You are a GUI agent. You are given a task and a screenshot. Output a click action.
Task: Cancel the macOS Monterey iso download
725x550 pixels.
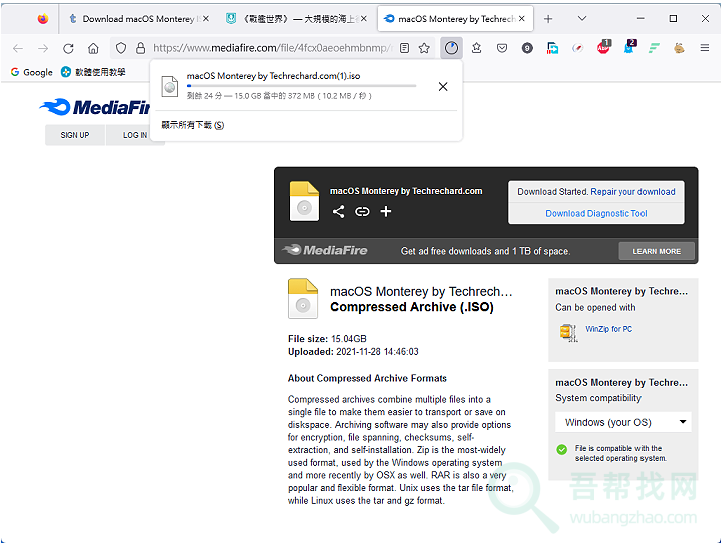(x=442, y=86)
